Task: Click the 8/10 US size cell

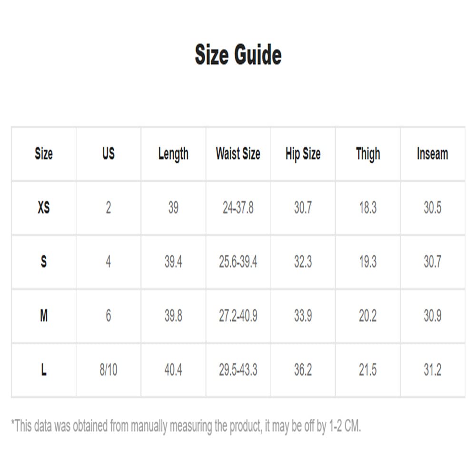Action: pos(109,370)
